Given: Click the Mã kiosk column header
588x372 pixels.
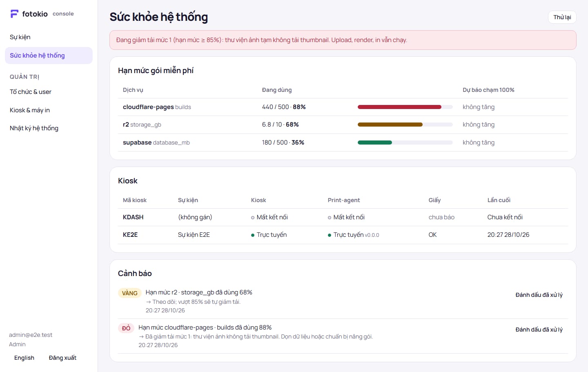Looking at the screenshot, I should click(135, 200).
